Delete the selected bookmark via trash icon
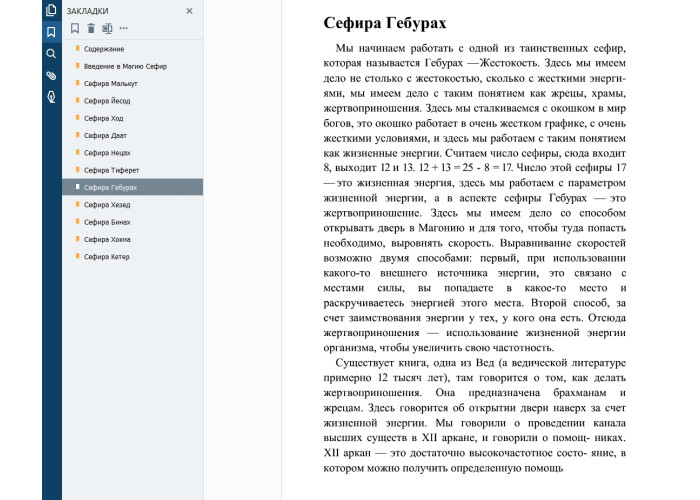Viewport: 700px width, 500px height. (x=91, y=28)
